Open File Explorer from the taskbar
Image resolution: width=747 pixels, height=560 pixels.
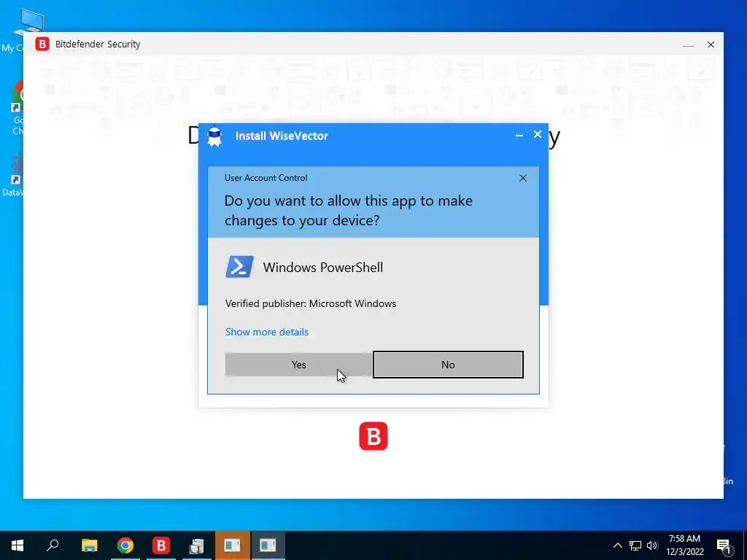(89, 545)
